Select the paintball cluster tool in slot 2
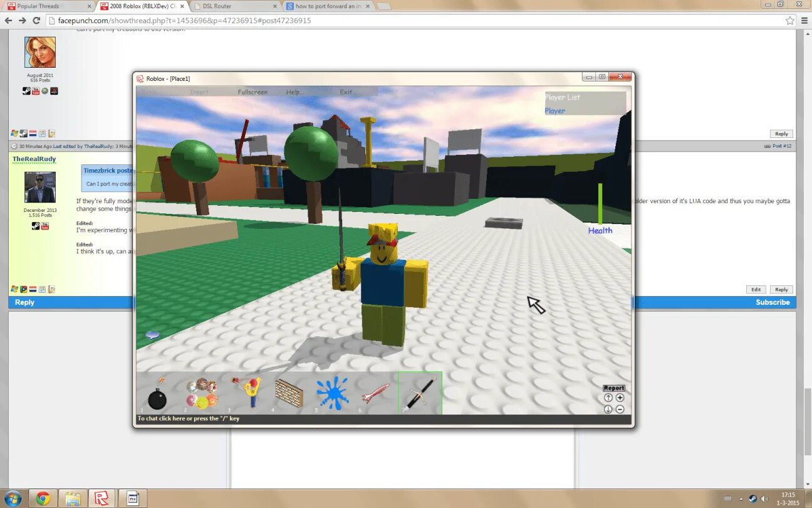812x508 pixels. pyautogui.click(x=202, y=393)
